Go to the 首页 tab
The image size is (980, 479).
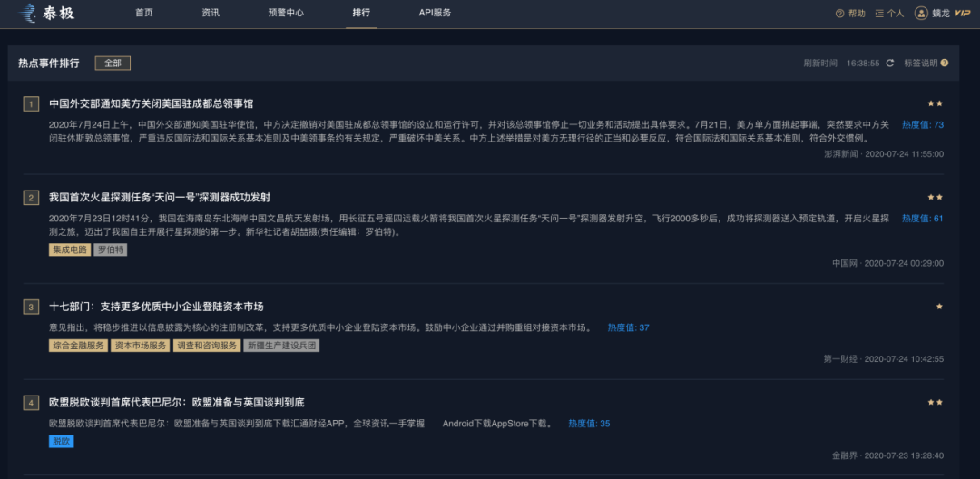(144, 13)
